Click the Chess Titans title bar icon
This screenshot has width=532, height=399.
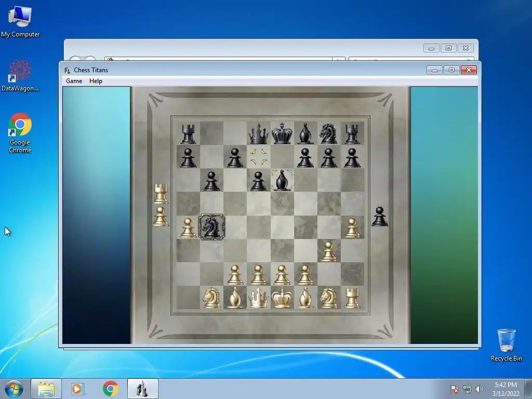(67, 70)
